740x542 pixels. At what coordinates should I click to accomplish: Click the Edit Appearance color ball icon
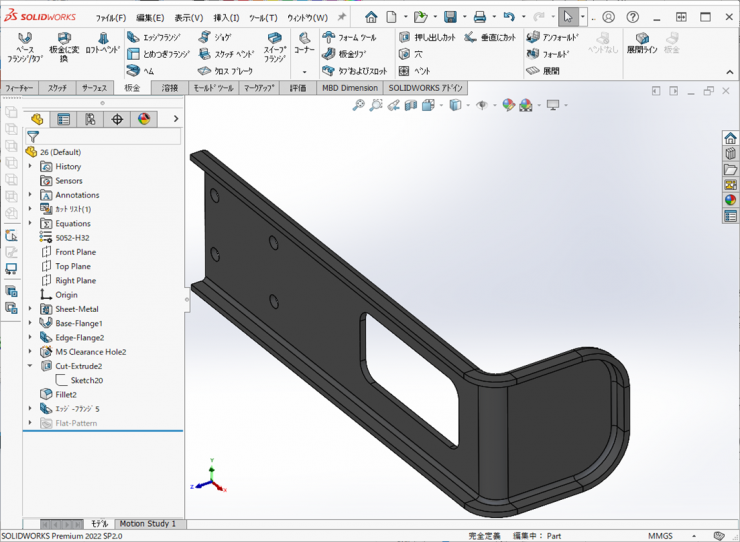[x=508, y=105]
